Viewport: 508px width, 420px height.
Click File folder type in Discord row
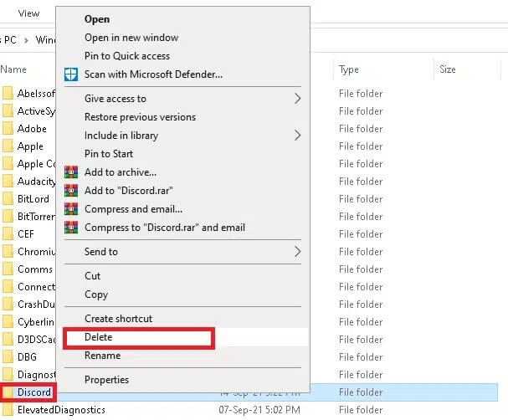tap(361, 392)
